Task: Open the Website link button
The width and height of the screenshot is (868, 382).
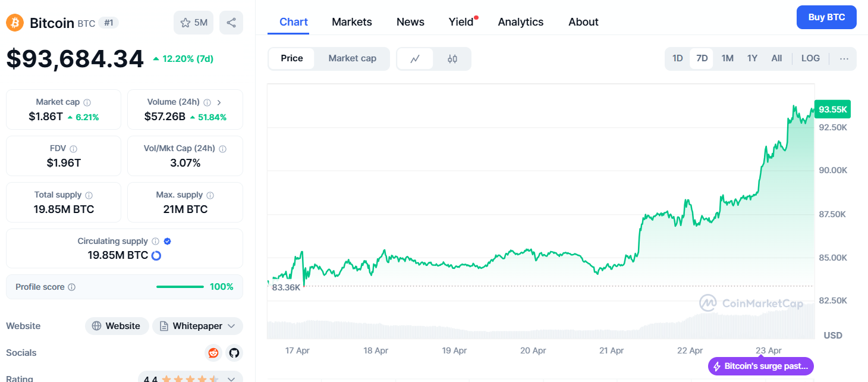Action: click(117, 326)
